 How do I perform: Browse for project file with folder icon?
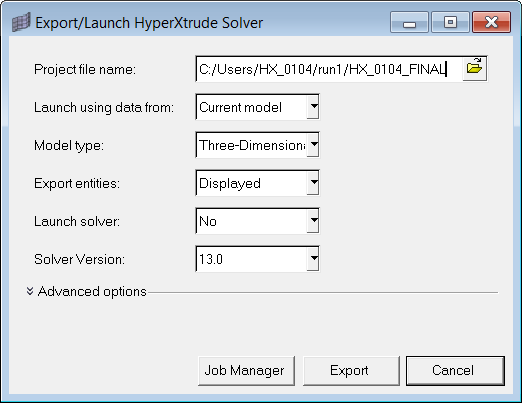point(474,68)
